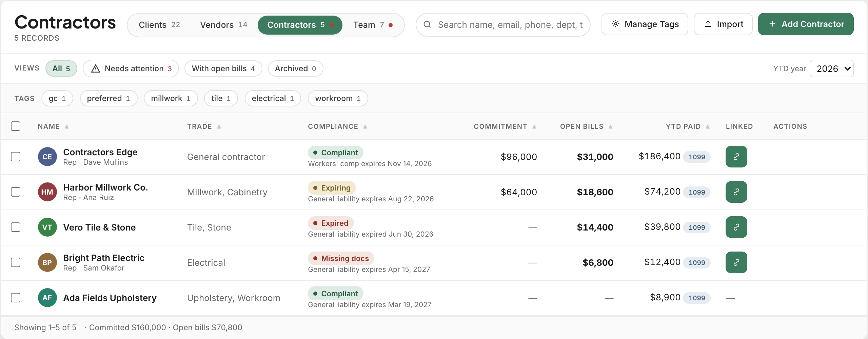Viewport: 868px width, 339px height.
Task: Check the Harbor Millwork Co. row checkbox
Action: point(16,192)
